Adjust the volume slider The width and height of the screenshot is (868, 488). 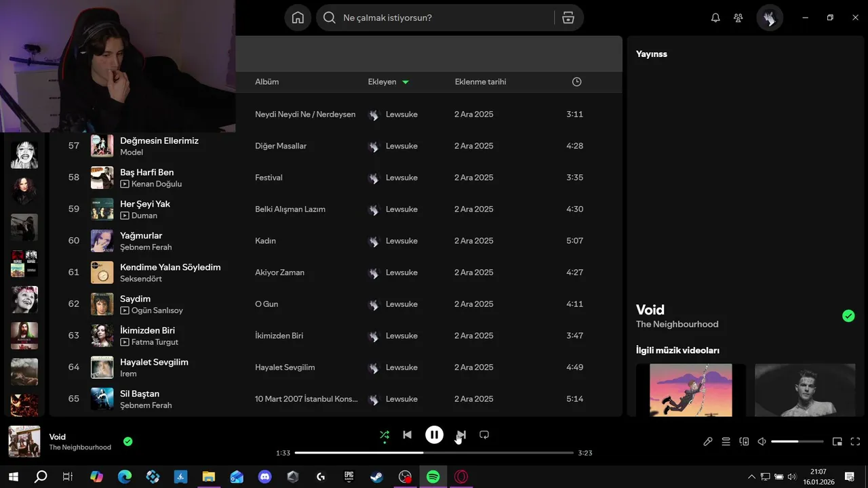pos(797,442)
